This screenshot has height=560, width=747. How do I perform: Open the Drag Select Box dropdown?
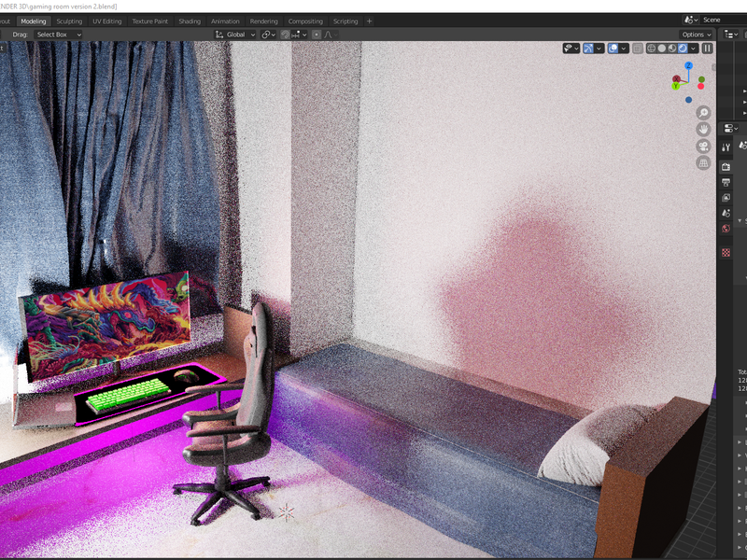(x=58, y=35)
